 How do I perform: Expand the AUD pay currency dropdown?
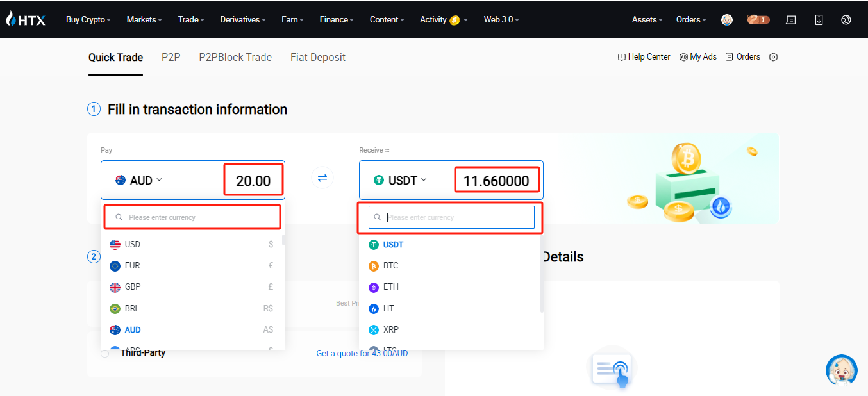point(139,181)
